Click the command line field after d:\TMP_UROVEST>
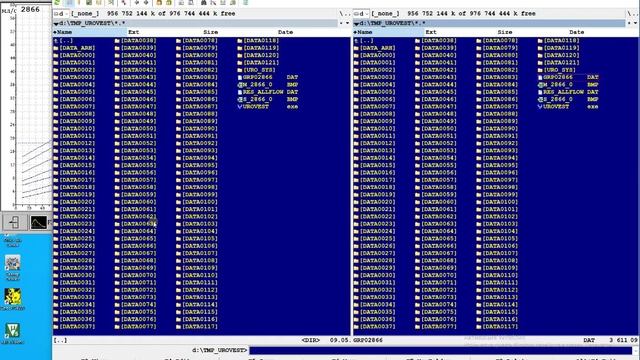The height and width of the screenshot is (360, 640). pos(441,350)
